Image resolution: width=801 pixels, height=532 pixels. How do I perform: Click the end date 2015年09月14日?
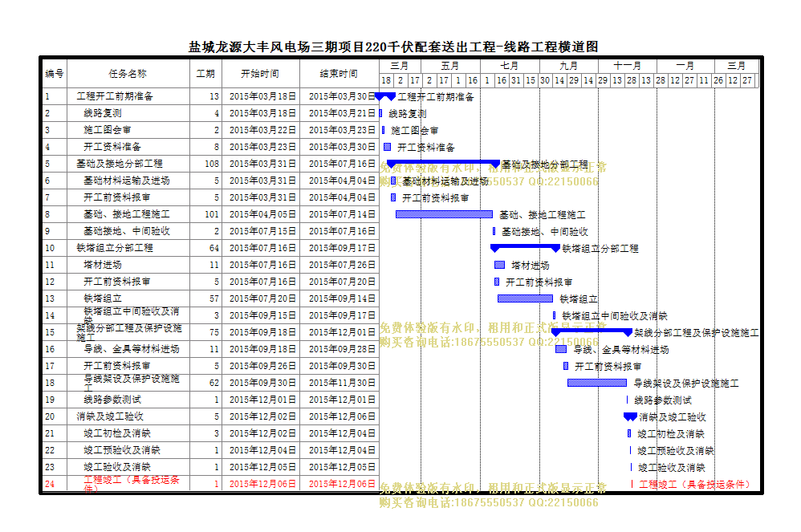pos(342,298)
